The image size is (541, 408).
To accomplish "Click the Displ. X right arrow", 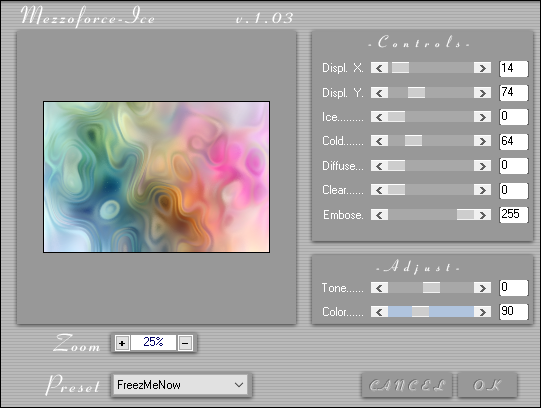I will [x=482, y=68].
